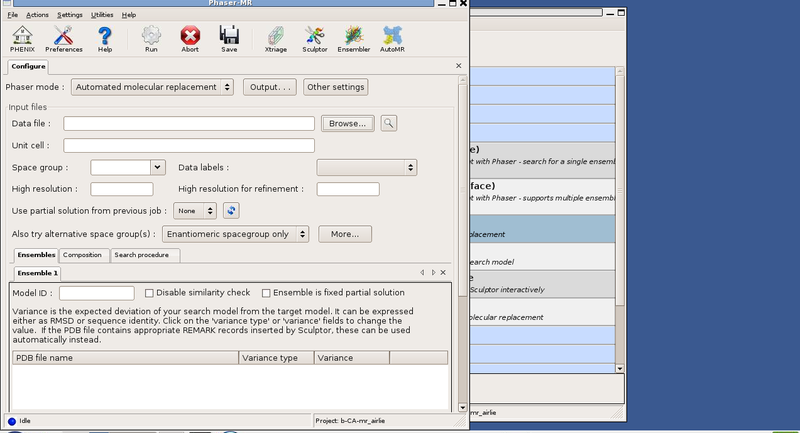Open the Sculptor tool

pyautogui.click(x=314, y=37)
